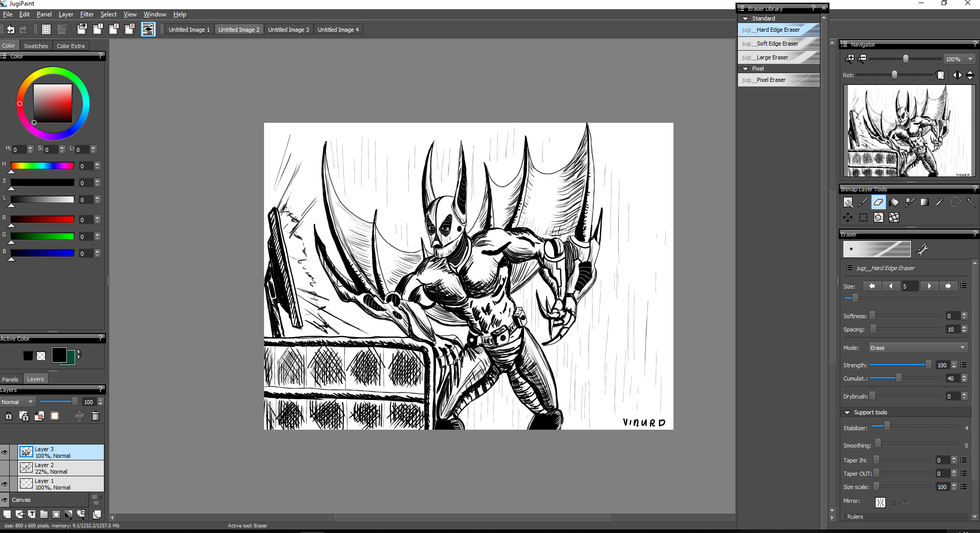The width and height of the screenshot is (980, 533).
Task: Toggle the layer clipping icon
Action: (39, 416)
